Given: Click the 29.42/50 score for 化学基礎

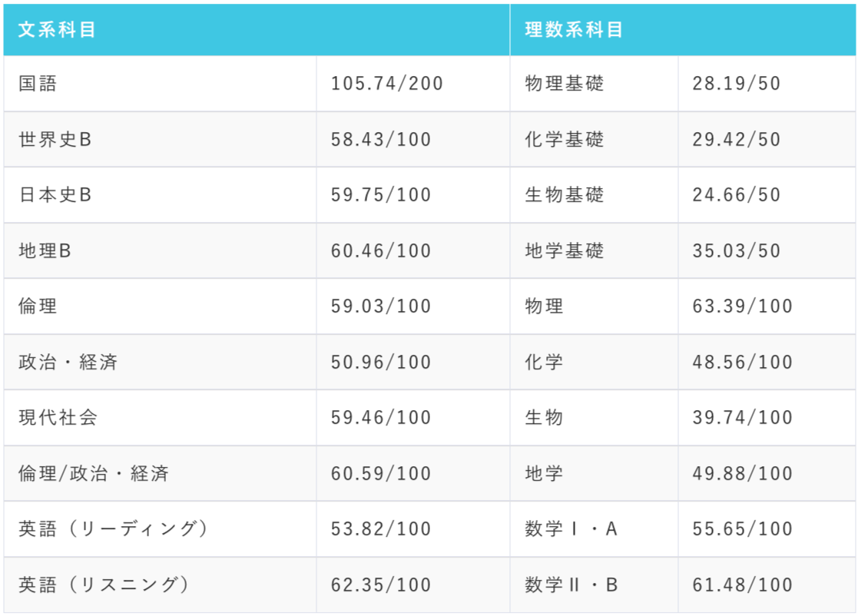Looking at the screenshot, I should [x=736, y=140].
